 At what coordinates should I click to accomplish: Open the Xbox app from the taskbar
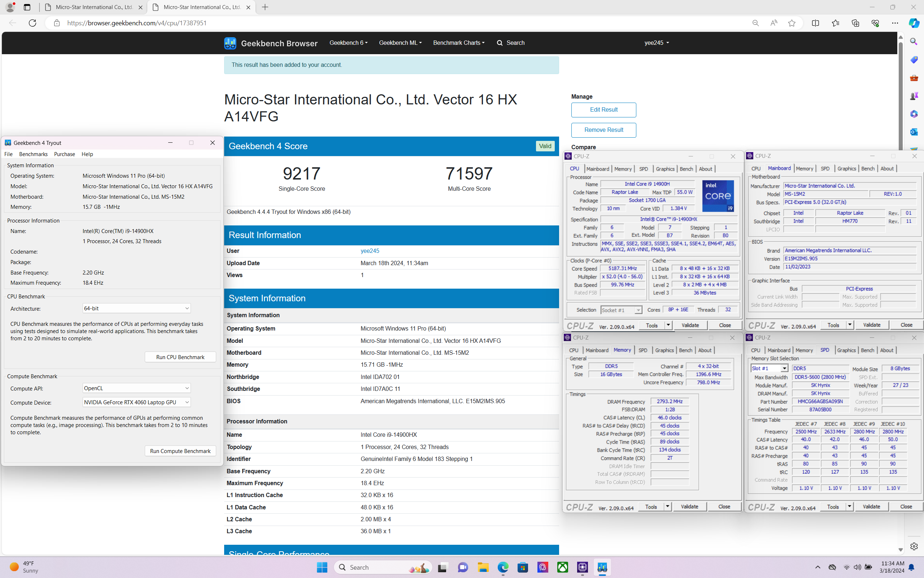pyautogui.click(x=562, y=567)
